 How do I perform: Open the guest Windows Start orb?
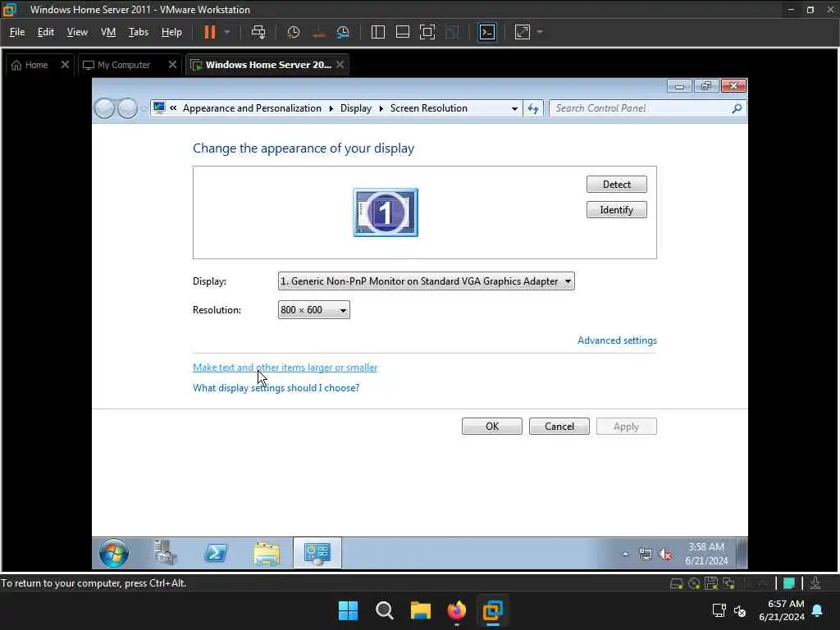coord(113,553)
